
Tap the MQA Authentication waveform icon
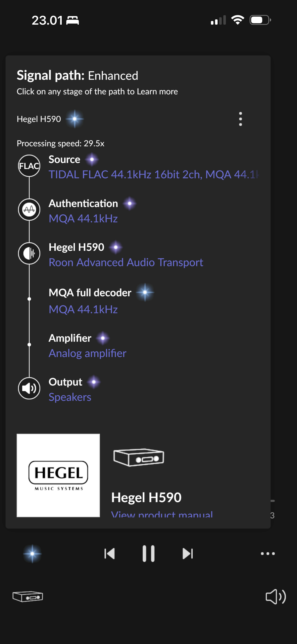coord(29,210)
